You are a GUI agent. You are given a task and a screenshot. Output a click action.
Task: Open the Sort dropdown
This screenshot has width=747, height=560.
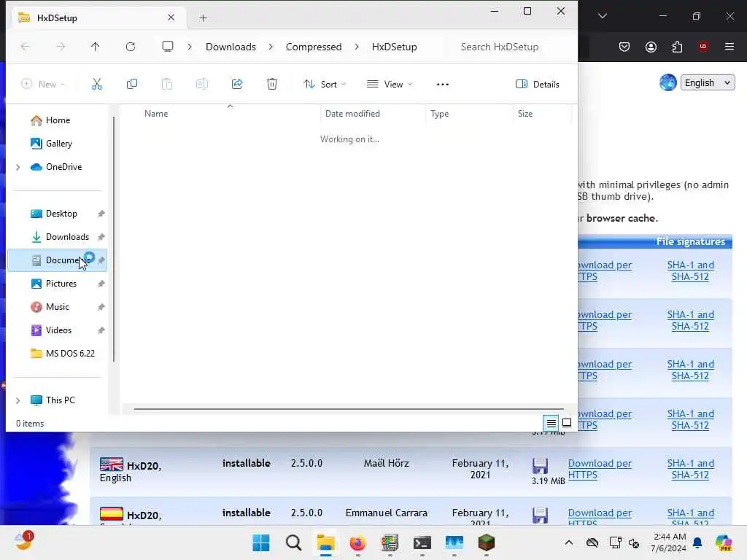(325, 85)
